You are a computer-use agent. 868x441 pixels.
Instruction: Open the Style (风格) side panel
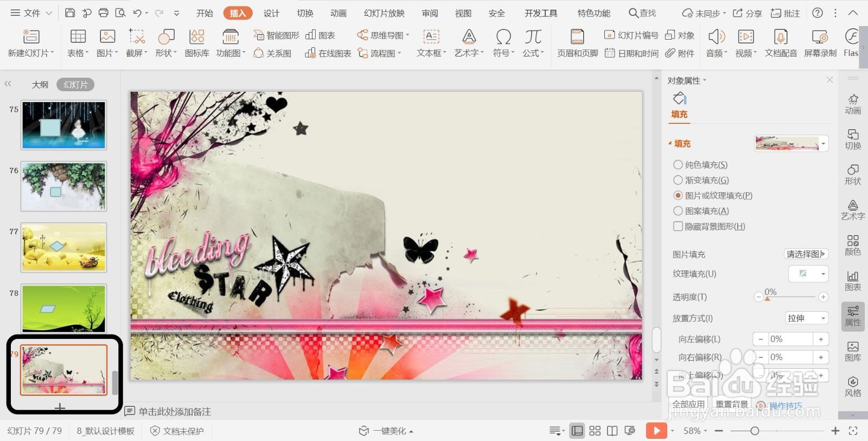click(853, 386)
